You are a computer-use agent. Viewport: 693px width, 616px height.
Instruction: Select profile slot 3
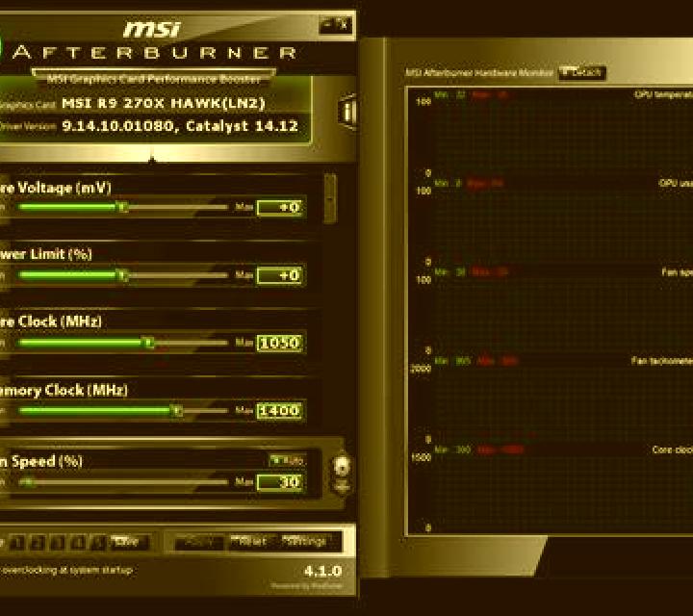[58, 542]
